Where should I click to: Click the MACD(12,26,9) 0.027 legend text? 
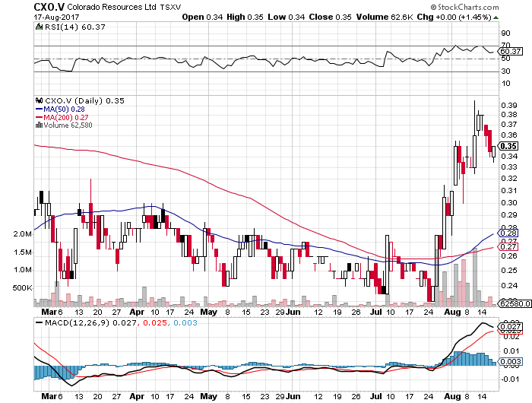pyautogui.click(x=91, y=322)
